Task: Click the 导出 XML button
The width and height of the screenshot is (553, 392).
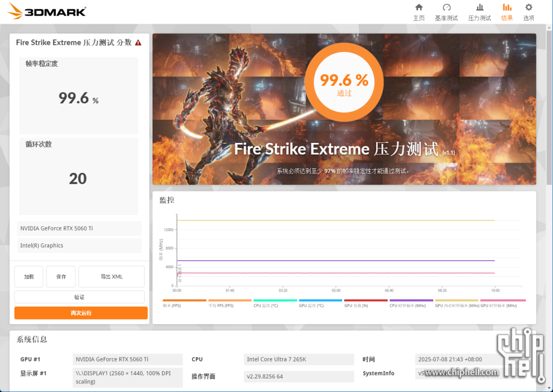Action: (x=111, y=277)
